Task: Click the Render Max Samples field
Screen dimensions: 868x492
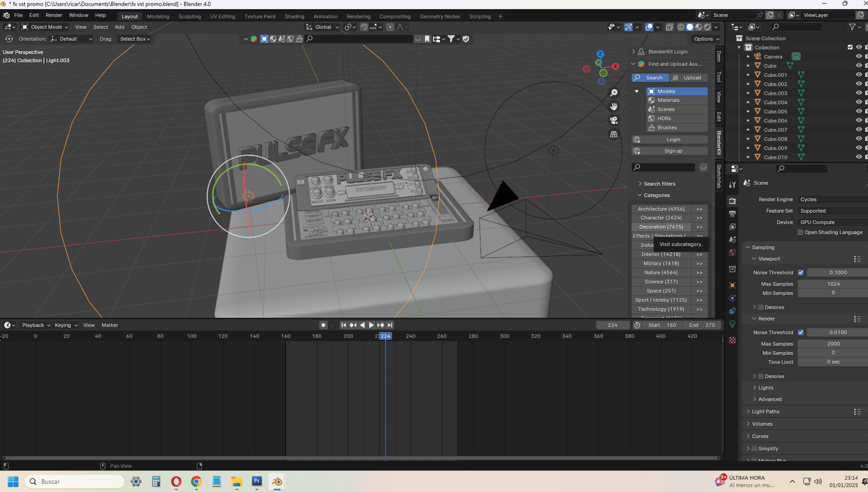Action: pyautogui.click(x=833, y=344)
